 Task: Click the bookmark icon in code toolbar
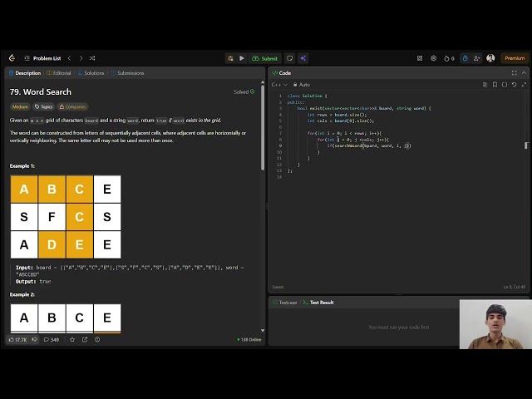(495, 85)
